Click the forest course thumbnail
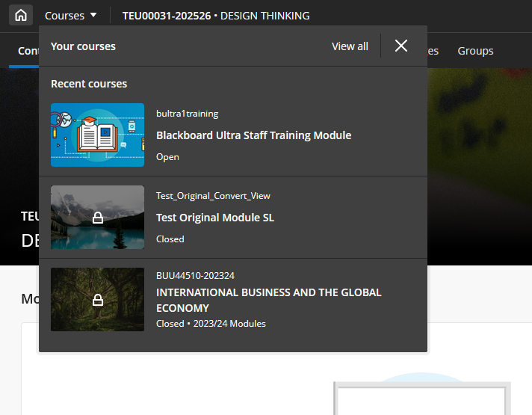Image resolution: width=532 pixels, height=415 pixels. [97, 299]
